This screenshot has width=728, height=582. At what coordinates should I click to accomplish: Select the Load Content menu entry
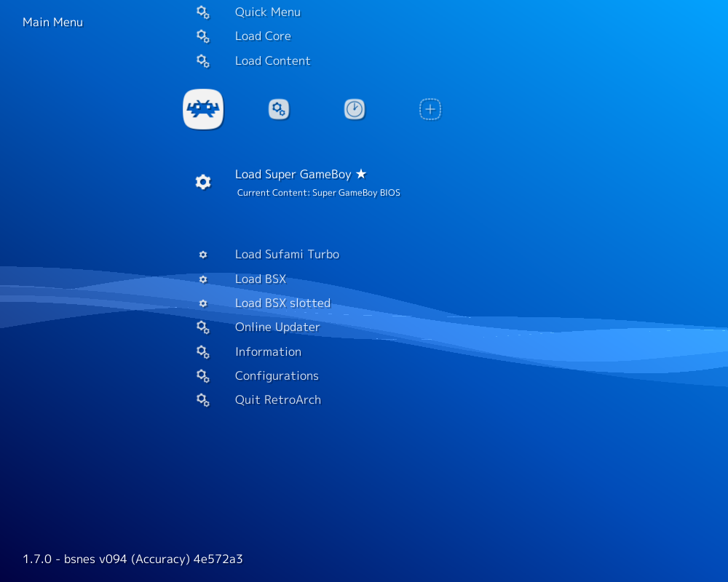coord(272,61)
